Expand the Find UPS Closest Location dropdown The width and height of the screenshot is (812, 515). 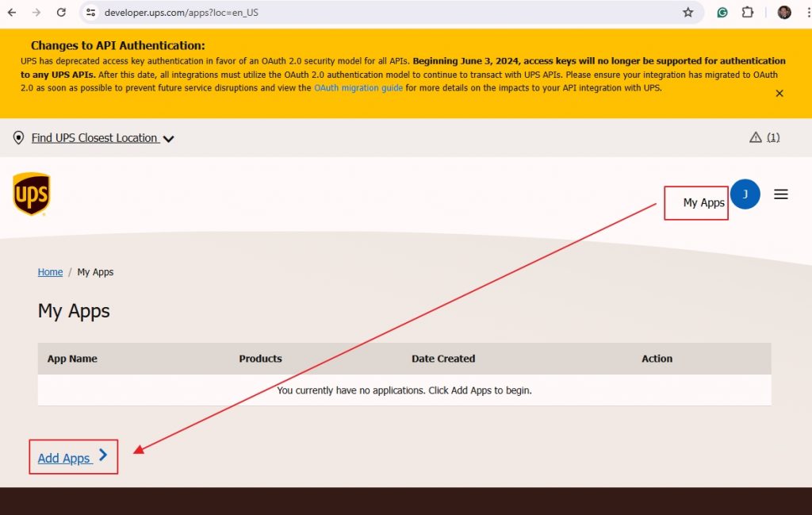pos(169,137)
